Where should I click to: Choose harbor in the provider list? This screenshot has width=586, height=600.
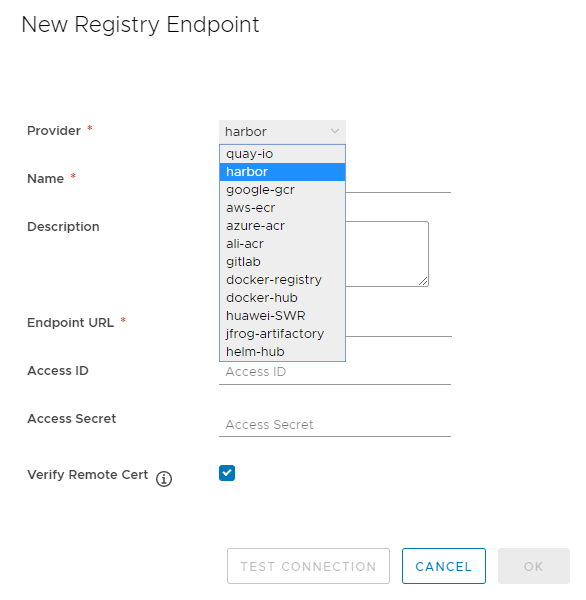[282, 172]
